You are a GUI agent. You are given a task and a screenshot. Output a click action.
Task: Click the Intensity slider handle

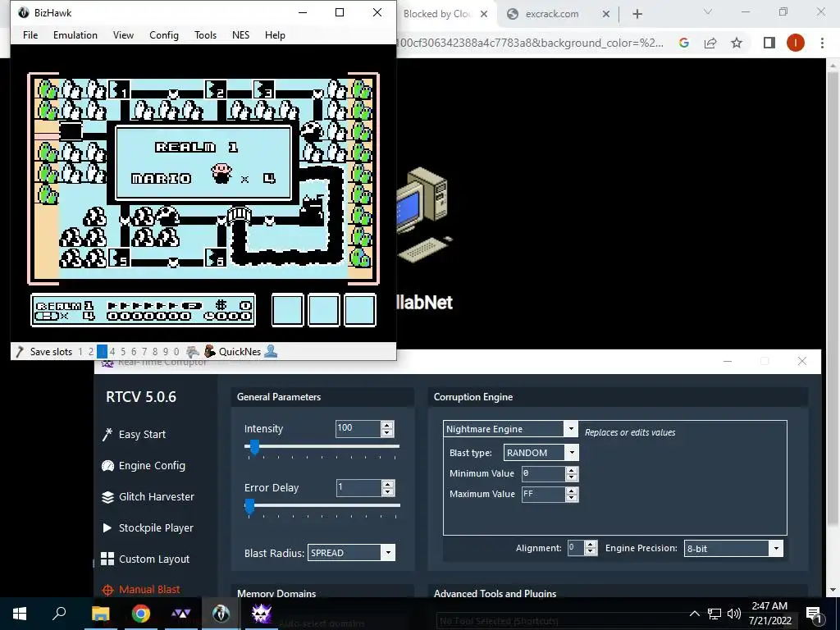tap(254, 447)
